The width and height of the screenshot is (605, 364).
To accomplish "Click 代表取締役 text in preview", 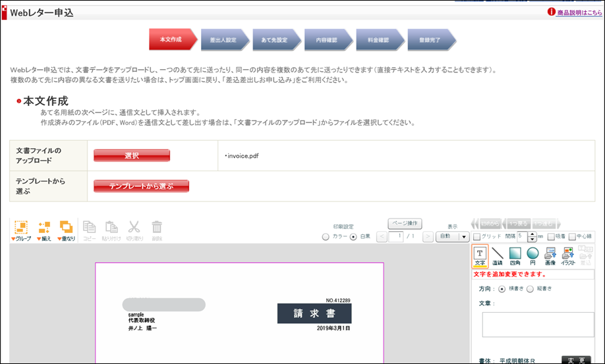I will (x=142, y=321).
